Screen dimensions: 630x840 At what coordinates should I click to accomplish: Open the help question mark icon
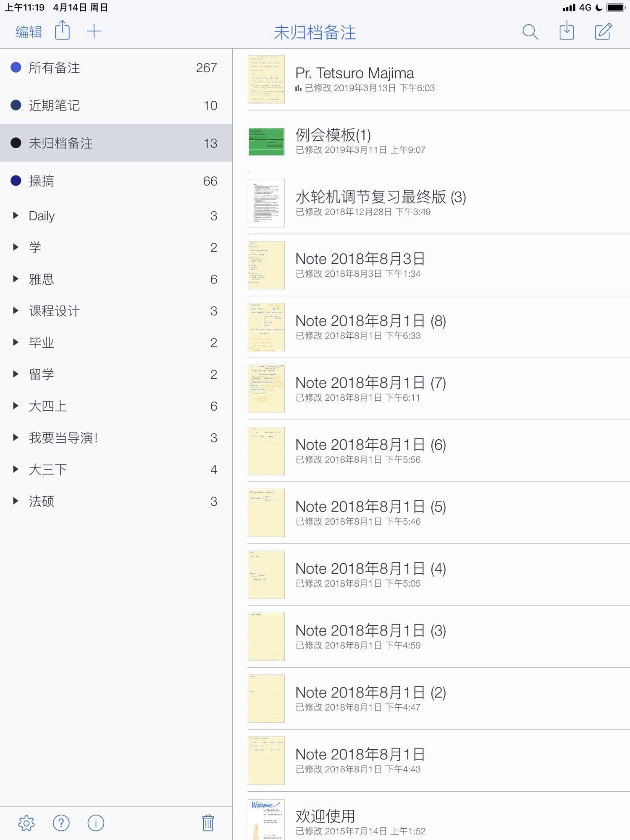tap(61, 823)
